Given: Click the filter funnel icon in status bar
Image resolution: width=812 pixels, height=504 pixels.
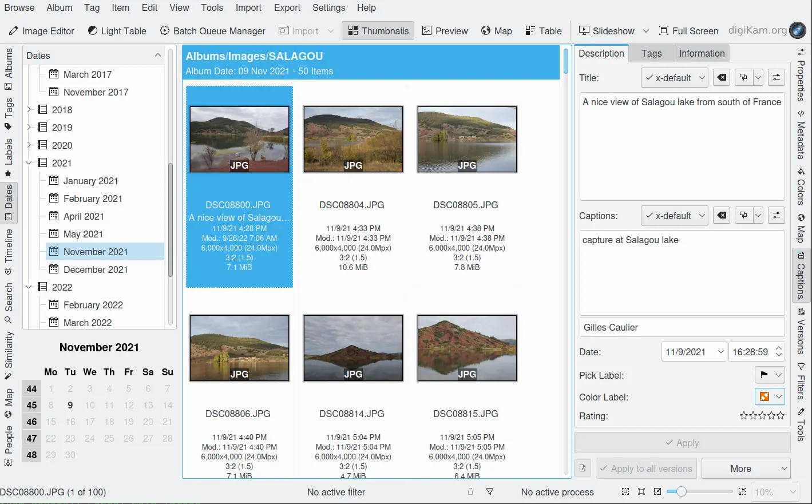Looking at the screenshot, I should point(490,492).
